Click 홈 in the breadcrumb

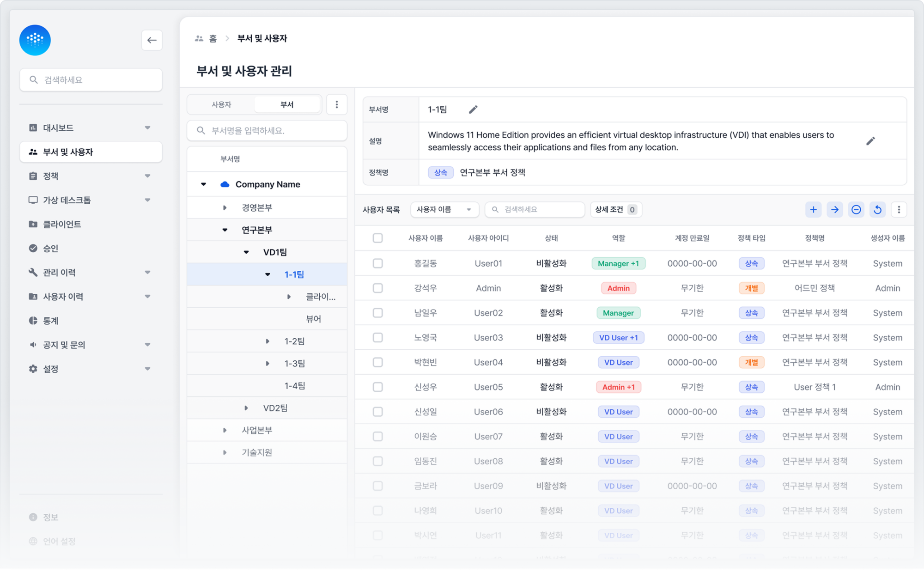coord(213,38)
